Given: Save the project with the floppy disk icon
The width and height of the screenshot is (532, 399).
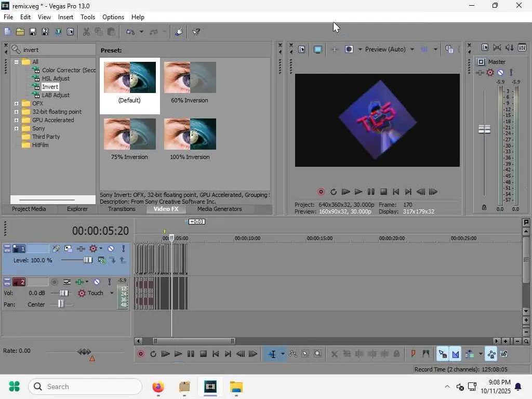Looking at the screenshot, I should click(x=33, y=32).
